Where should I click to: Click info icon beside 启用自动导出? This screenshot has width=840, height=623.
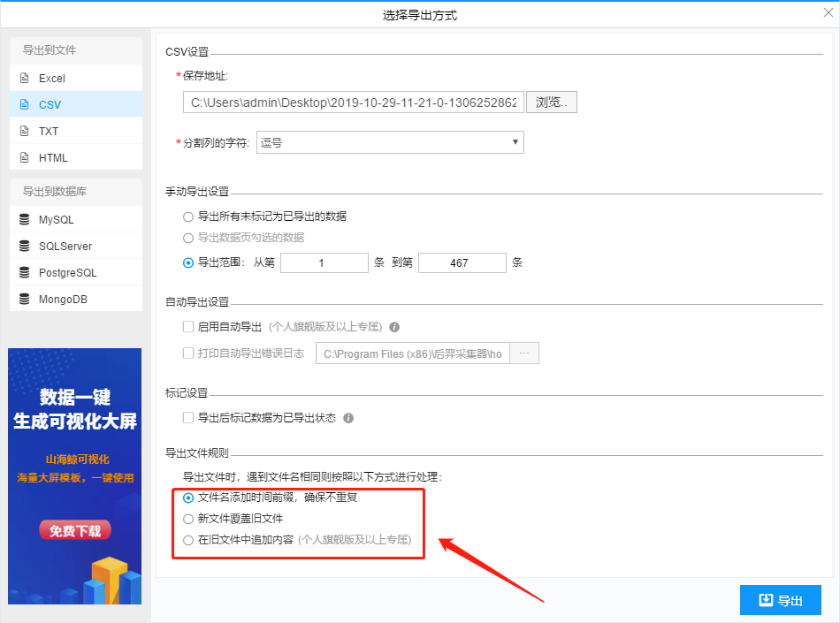coord(394,327)
